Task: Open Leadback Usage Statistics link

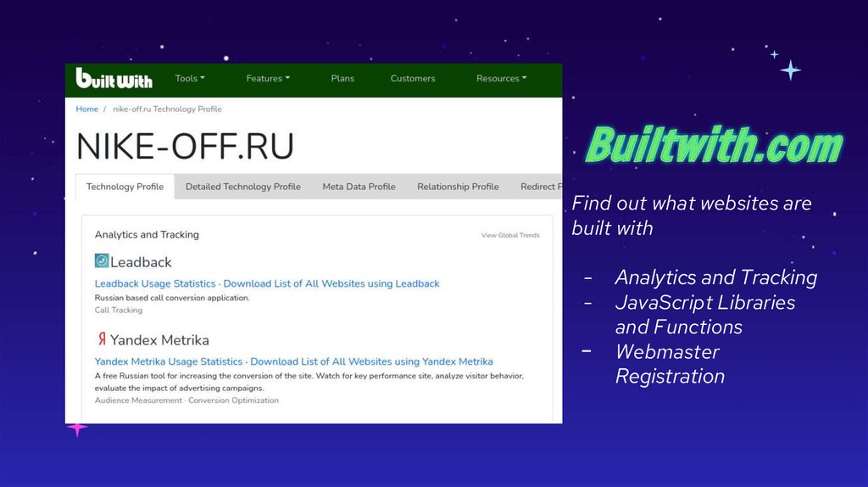Action: [x=155, y=283]
